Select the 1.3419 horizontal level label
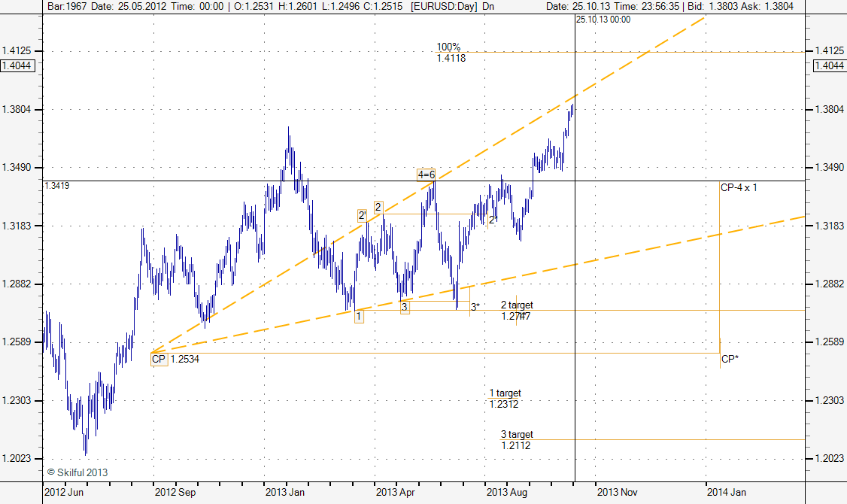 point(57,185)
